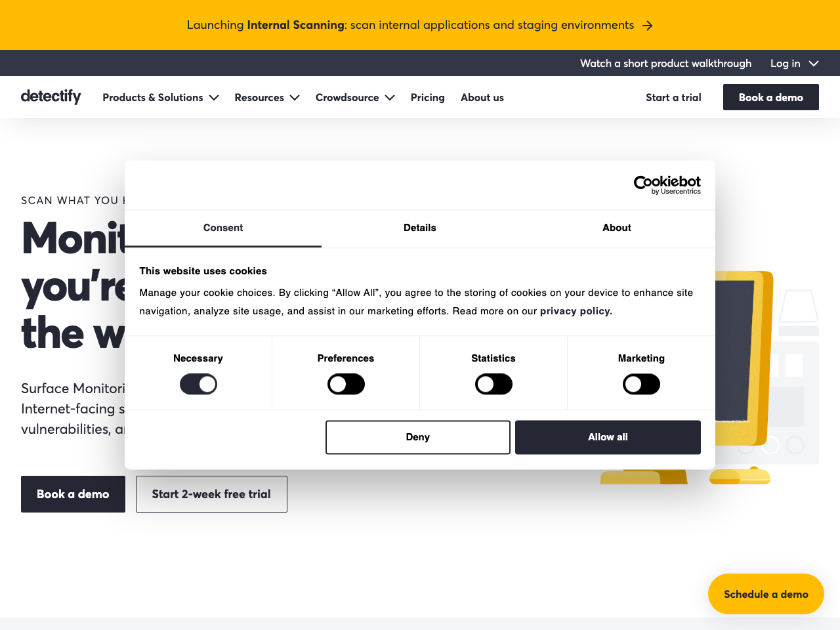
Task: Click the Cookiebot logo
Action: click(667, 184)
